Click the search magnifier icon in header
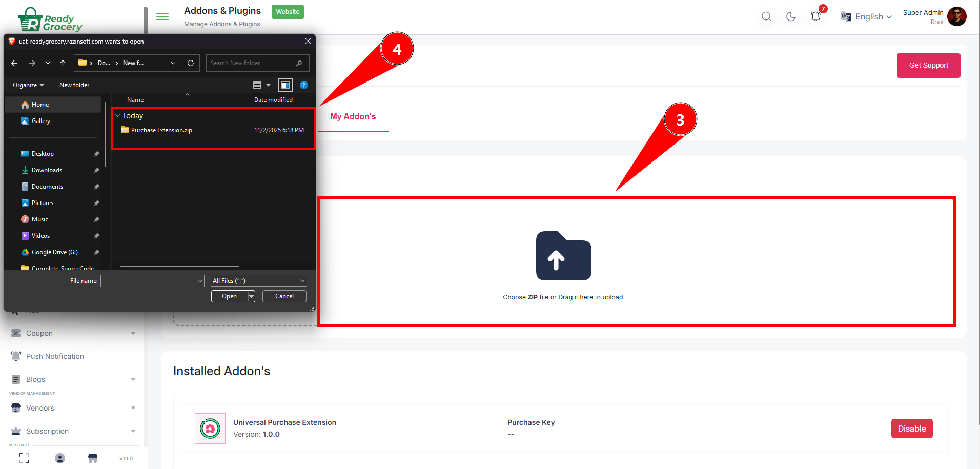This screenshot has width=980, height=469. 766,16
